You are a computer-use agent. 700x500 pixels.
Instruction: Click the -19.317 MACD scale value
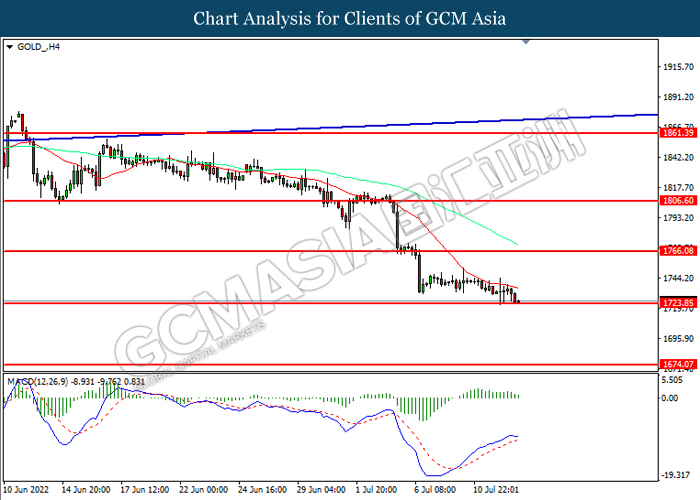tap(675, 475)
